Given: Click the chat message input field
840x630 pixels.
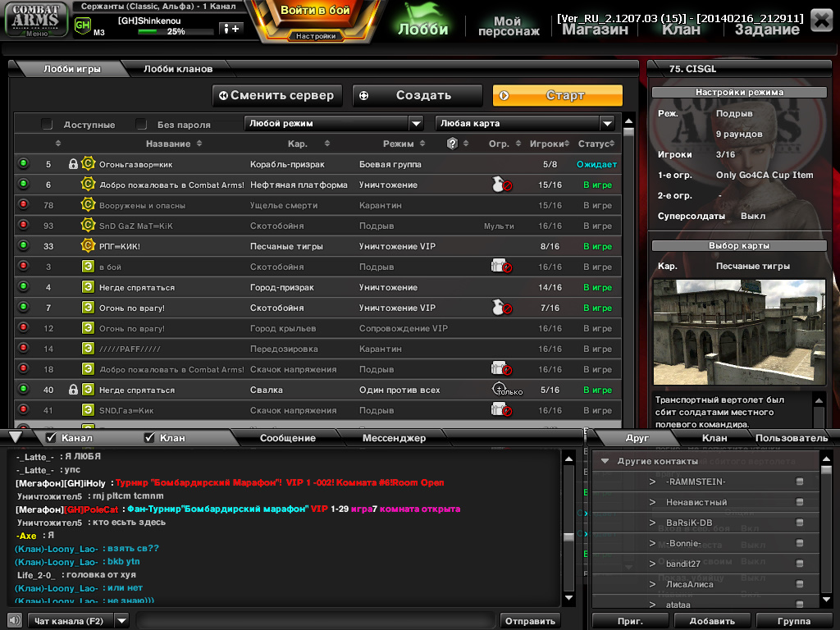Looking at the screenshot, I should tap(315, 620).
